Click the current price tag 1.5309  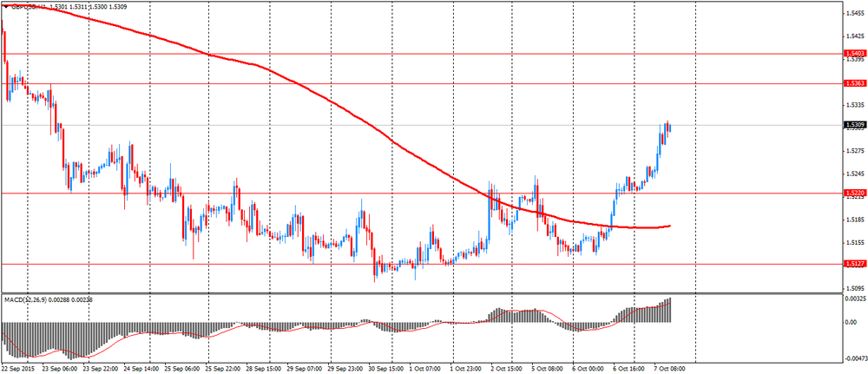[855, 125]
